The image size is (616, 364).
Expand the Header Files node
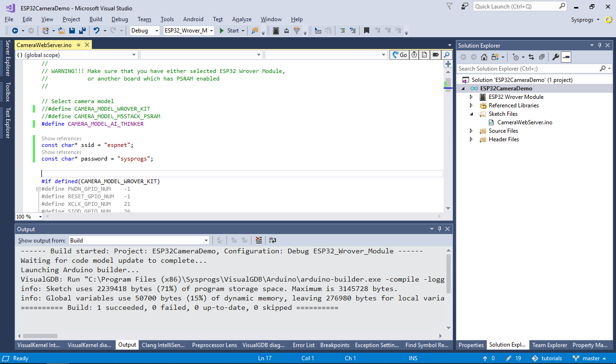click(x=471, y=139)
